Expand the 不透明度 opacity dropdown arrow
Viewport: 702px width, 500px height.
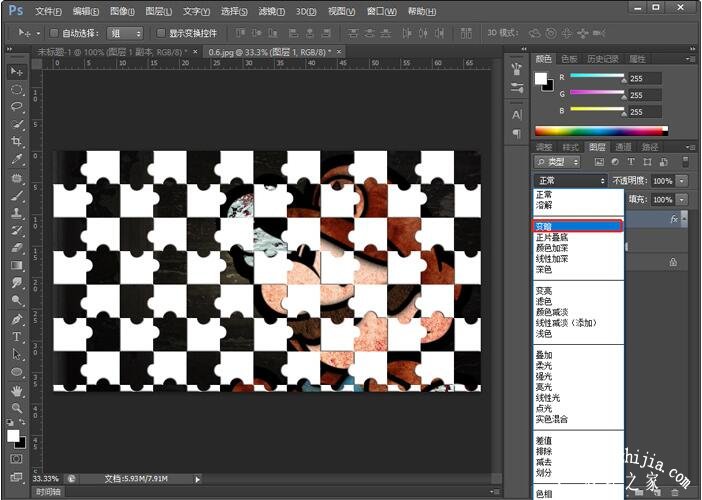(682, 181)
